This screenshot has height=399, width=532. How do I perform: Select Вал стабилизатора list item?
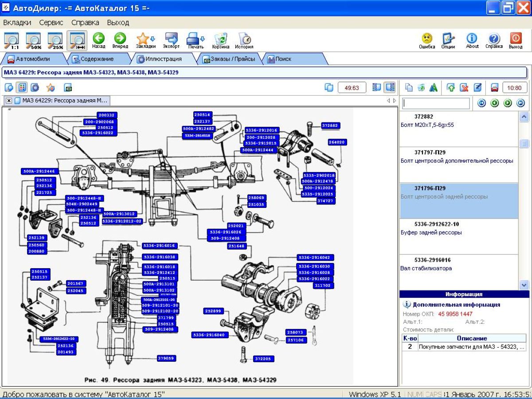(x=459, y=272)
